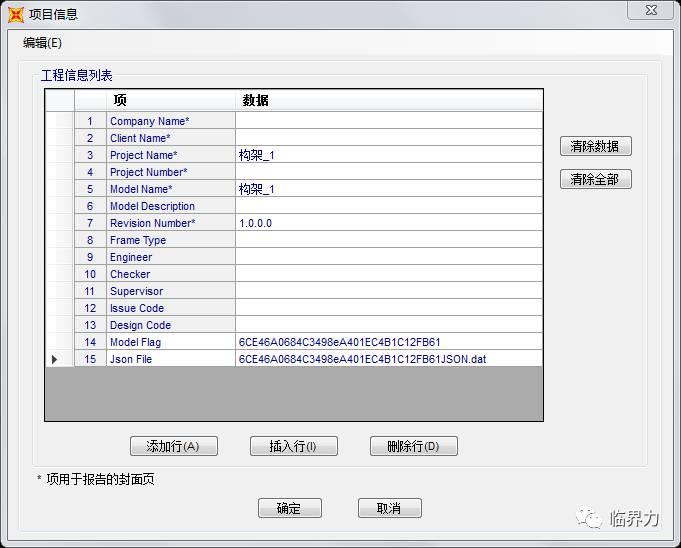Click the Json File value ending JSON.dat
Screen dimensions: 681x548
tap(389, 359)
